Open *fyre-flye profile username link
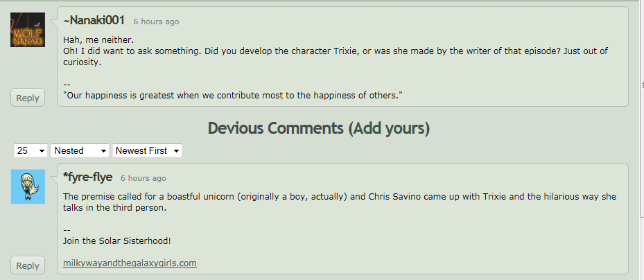The height and width of the screenshot is (280, 644). click(87, 177)
